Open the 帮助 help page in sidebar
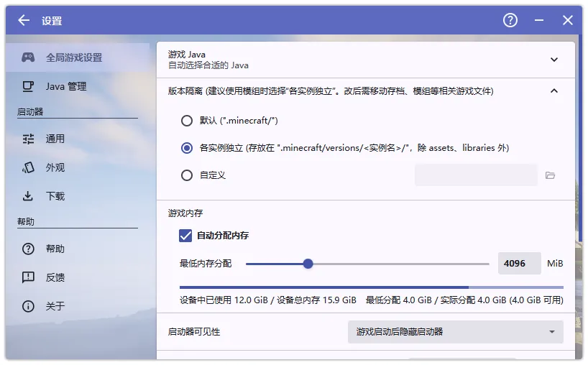The width and height of the screenshot is (588, 365). tap(55, 249)
